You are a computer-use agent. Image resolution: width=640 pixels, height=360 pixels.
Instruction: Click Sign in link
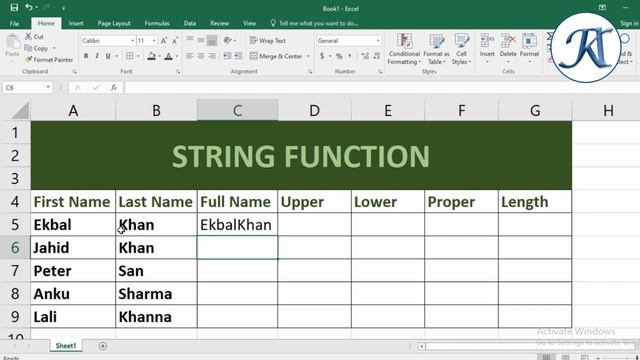coord(629,23)
